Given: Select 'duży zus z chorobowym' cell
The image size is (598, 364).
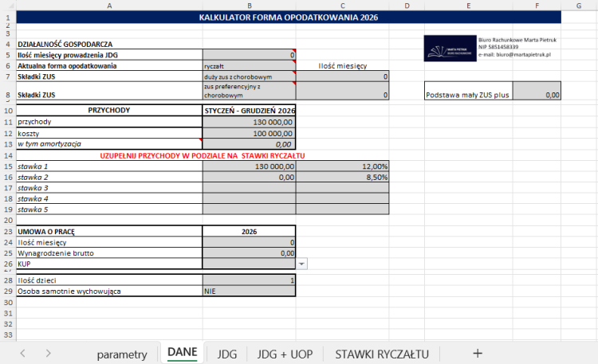Looking at the screenshot, I should pyautogui.click(x=249, y=76).
